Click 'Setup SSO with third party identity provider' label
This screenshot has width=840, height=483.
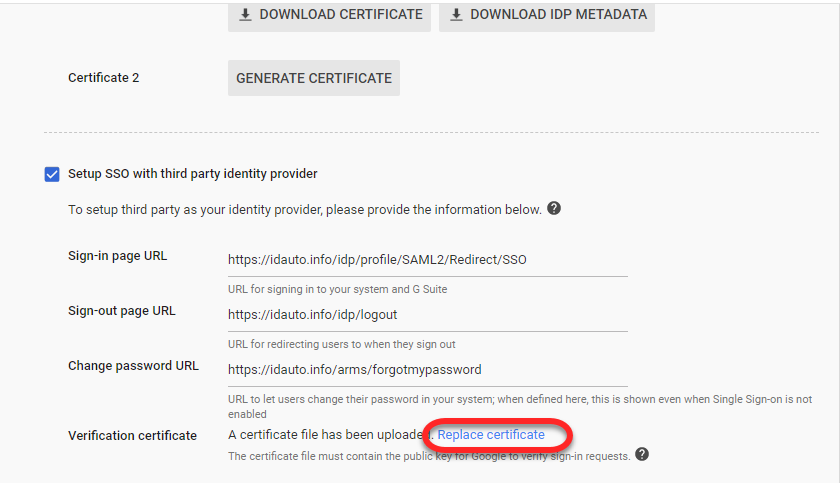click(193, 174)
